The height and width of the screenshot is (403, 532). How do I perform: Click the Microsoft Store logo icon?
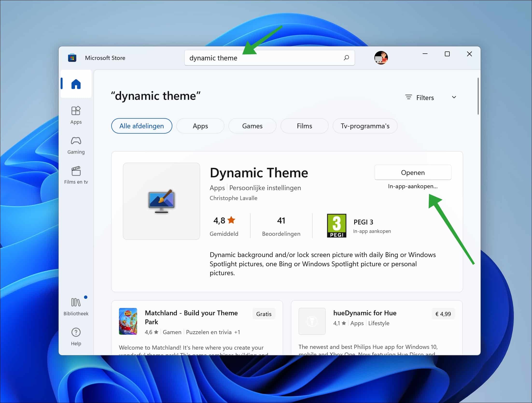click(x=72, y=58)
